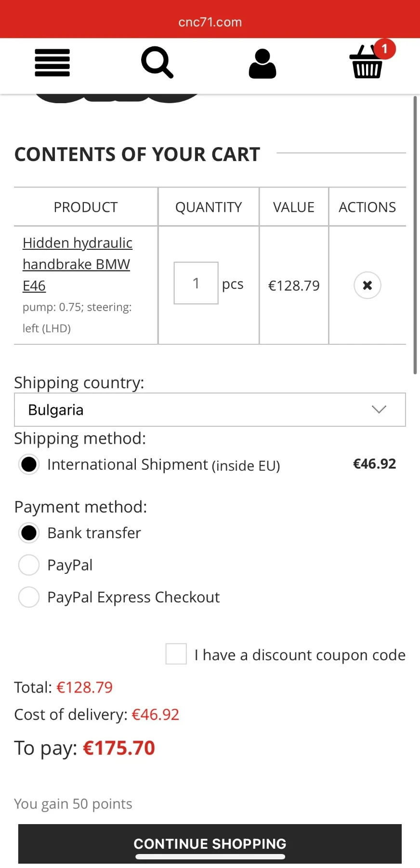The height and width of the screenshot is (868, 420).
Task: Tap the PayPal Express Checkout label text
Action: click(x=133, y=597)
